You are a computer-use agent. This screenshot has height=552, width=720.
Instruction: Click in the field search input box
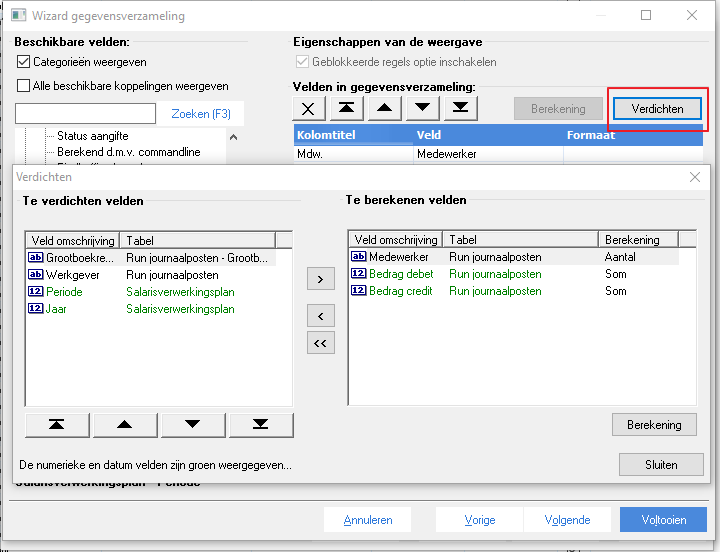click(x=86, y=114)
